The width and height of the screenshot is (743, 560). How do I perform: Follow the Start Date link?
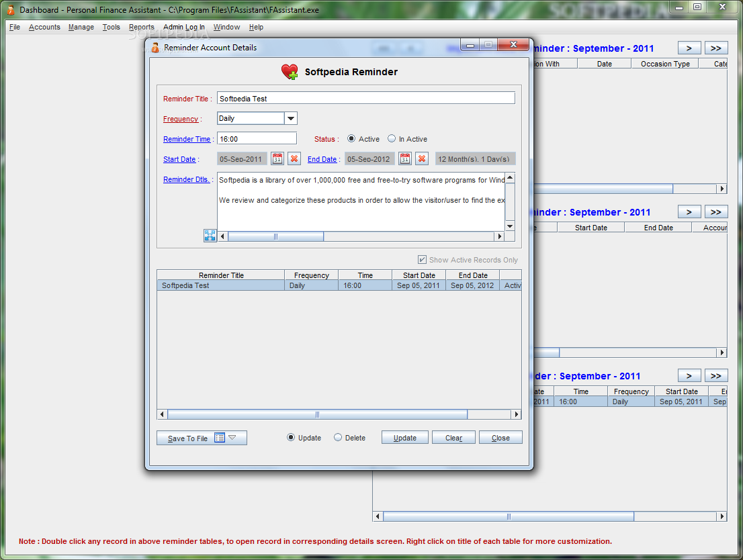[x=179, y=159]
